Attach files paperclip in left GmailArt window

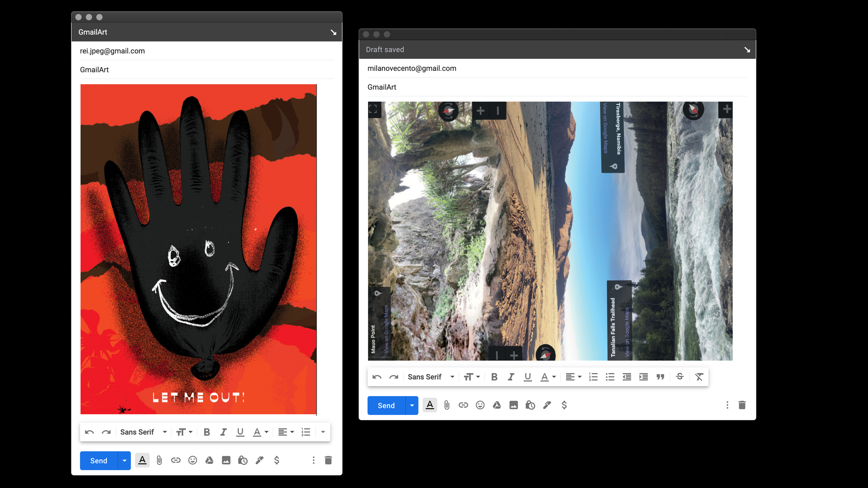pos(159,460)
